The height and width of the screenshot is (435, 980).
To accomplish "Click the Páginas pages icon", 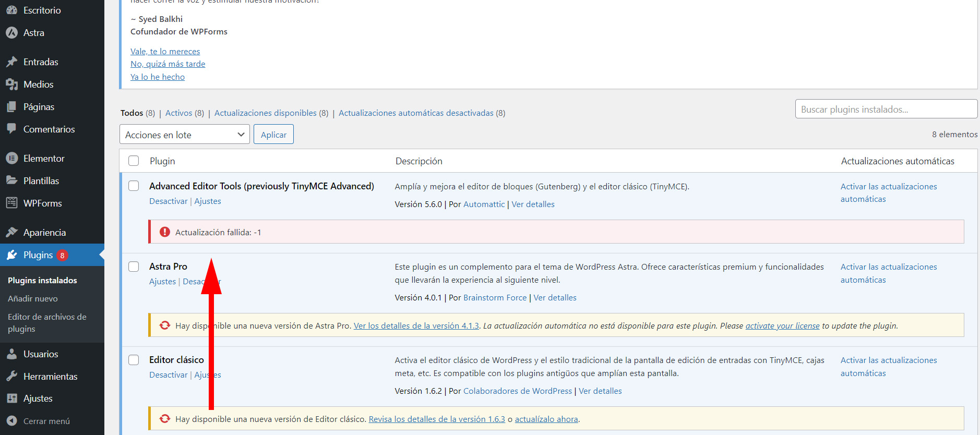I will [11, 106].
